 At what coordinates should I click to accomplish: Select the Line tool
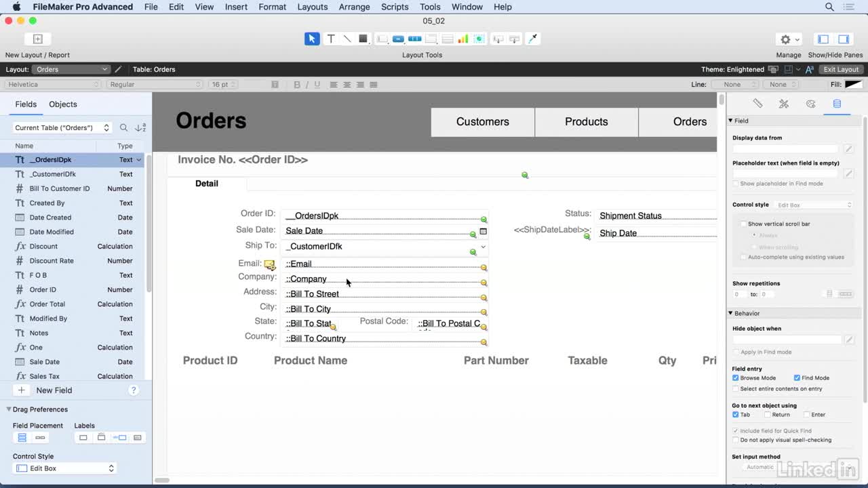347,39
